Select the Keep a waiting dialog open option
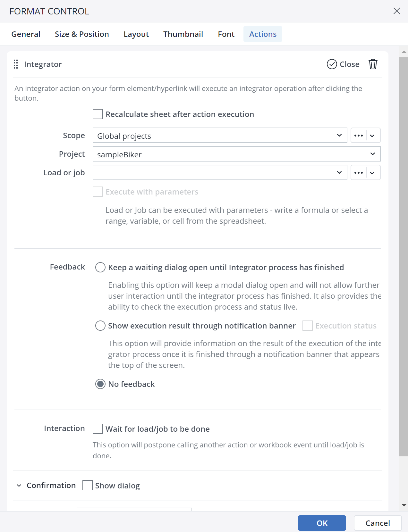Viewport: 408px width, 532px height. pos(100,267)
